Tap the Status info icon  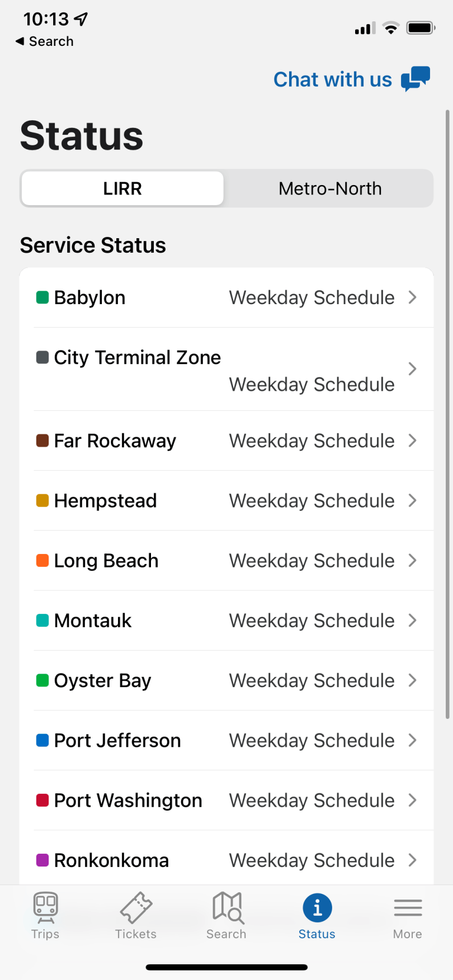[317, 908]
